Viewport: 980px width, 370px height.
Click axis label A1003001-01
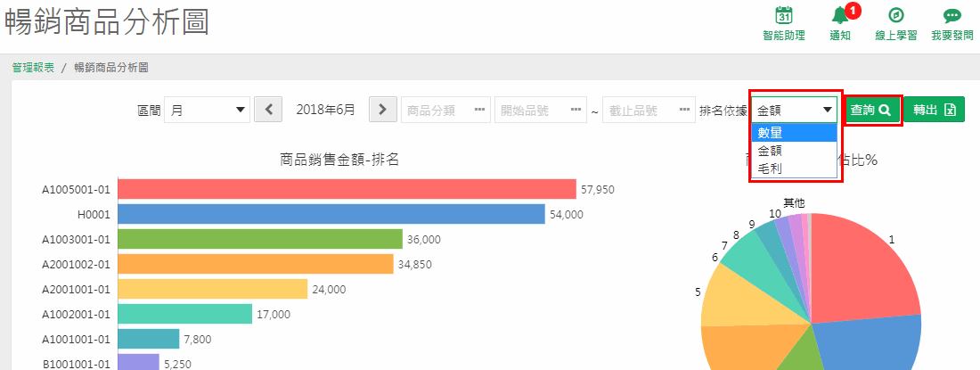pyautogui.click(x=77, y=239)
